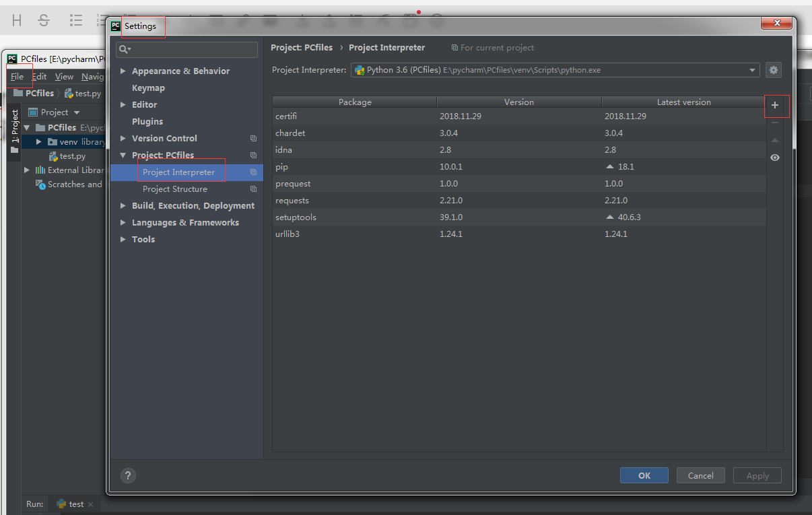Expand Build, Execution, Deployment settings
The height and width of the screenshot is (515, 812).
[123, 205]
